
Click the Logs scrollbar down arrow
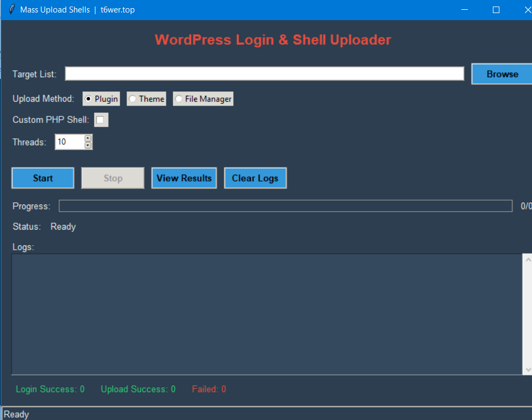tap(528, 370)
